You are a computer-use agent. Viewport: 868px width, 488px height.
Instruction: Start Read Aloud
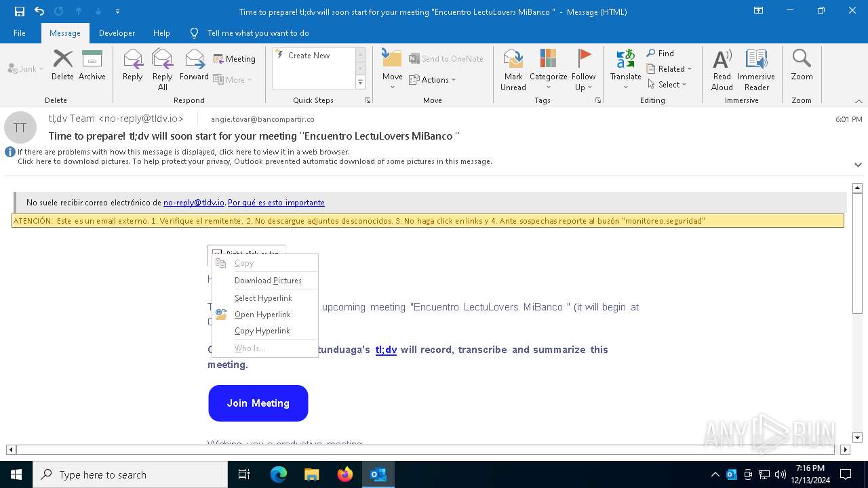point(722,69)
